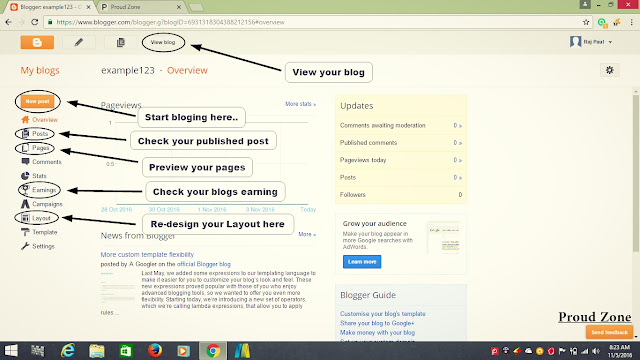Close the Proud Zone tab
Viewport: 640px width, 360px height.
[179, 7]
